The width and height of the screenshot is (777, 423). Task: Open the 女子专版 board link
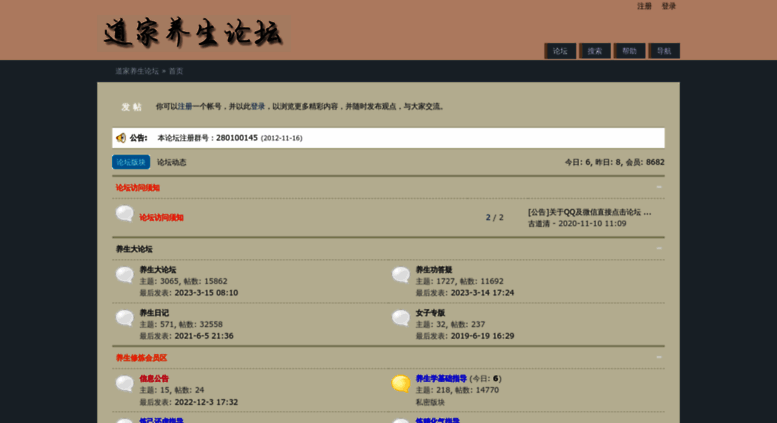point(430,313)
